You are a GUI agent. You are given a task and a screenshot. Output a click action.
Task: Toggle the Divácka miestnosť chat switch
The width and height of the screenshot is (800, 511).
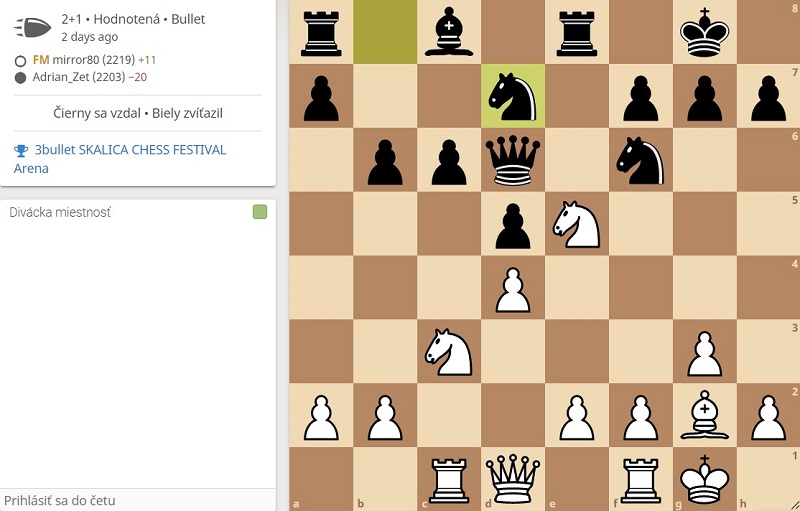260,212
